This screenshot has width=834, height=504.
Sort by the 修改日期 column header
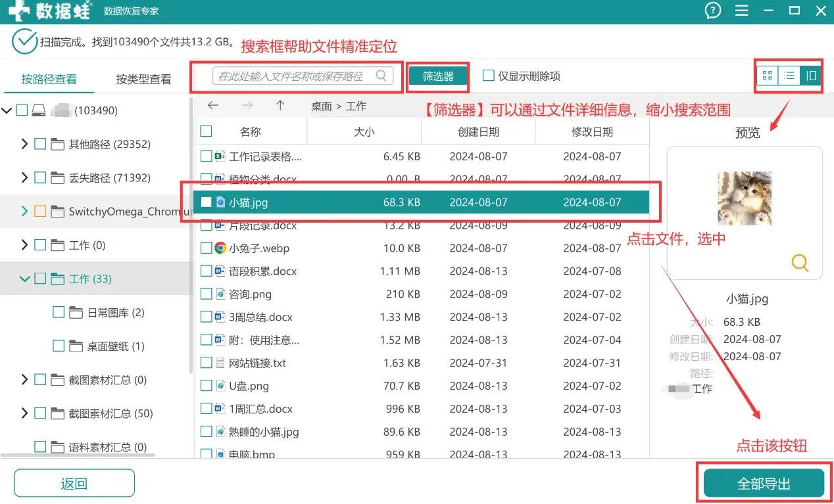592,131
